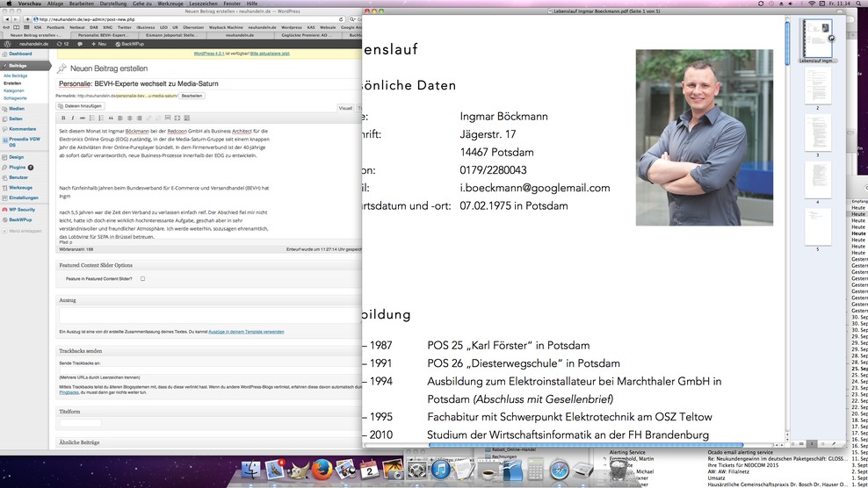Open Twitter bookmark in Safari bookmarks bar
This screenshot has height=488, width=868.
[x=125, y=27]
